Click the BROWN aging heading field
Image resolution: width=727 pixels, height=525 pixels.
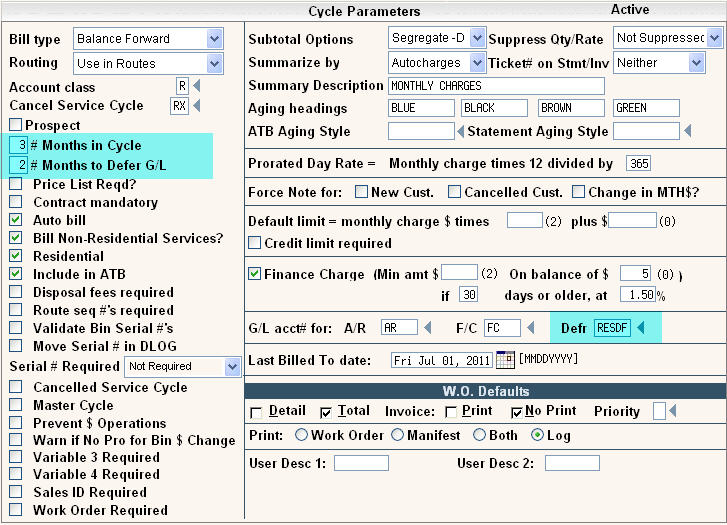click(x=572, y=108)
